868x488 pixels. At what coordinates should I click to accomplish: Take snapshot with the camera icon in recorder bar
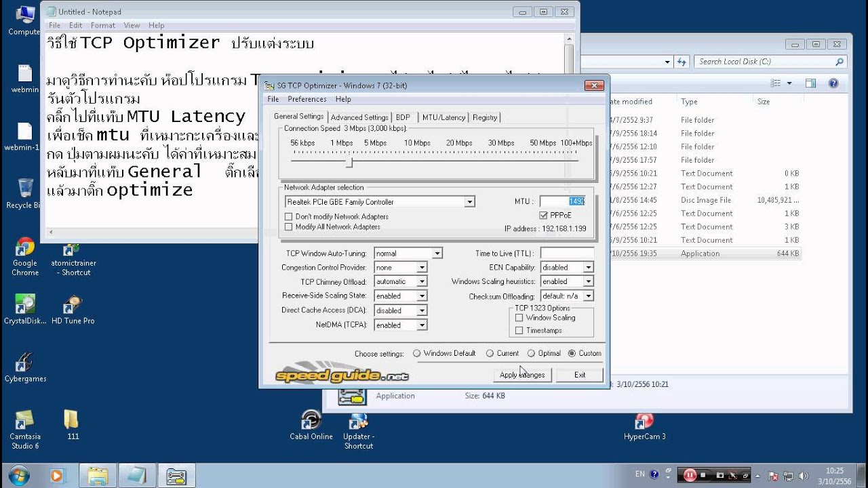point(720,475)
